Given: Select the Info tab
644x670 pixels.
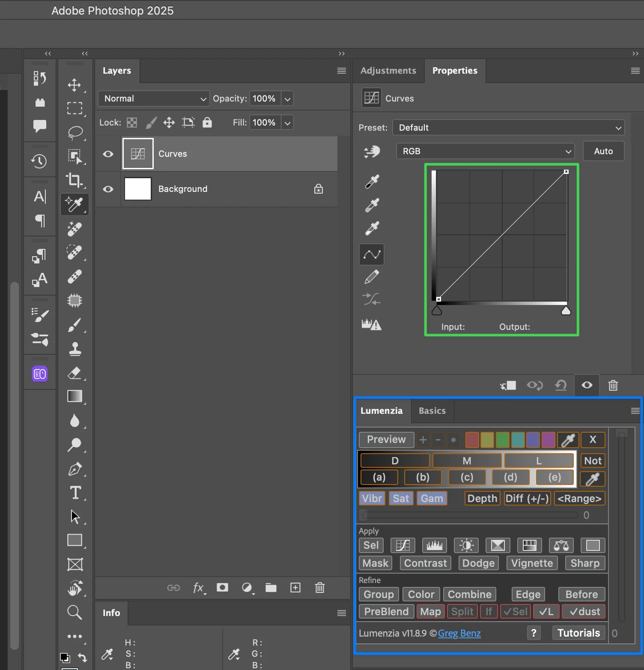Looking at the screenshot, I should point(111,613).
